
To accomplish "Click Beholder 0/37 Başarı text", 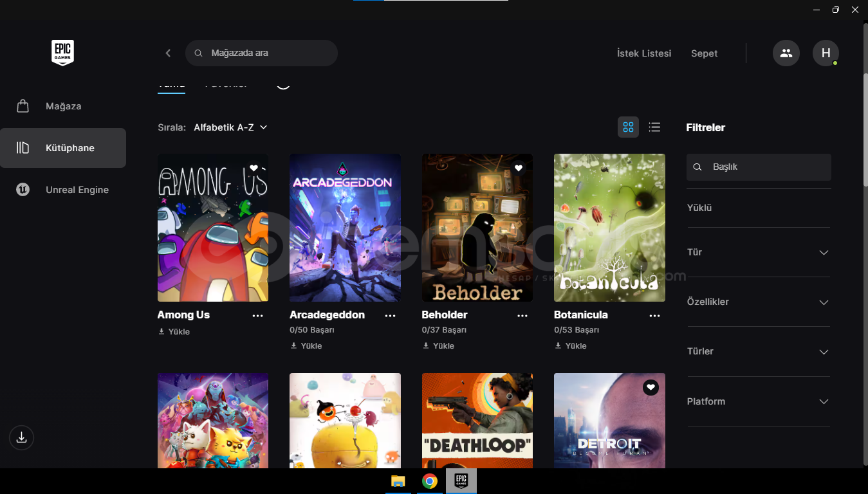I will point(444,330).
